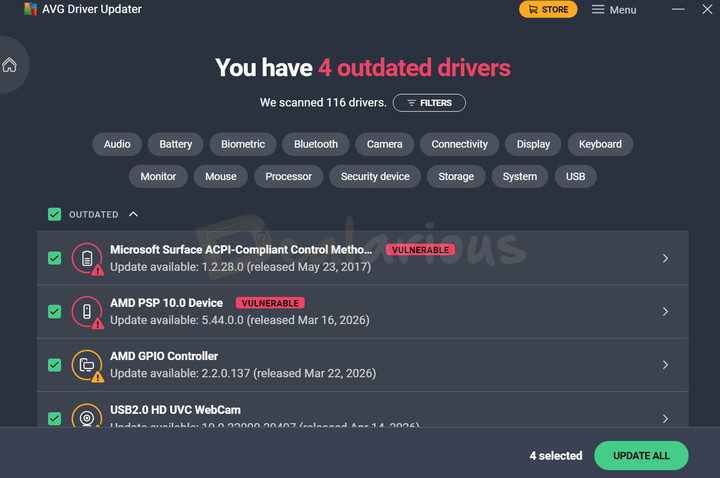720x478 pixels.
Task: Filter by Mouse category
Action: click(220, 176)
